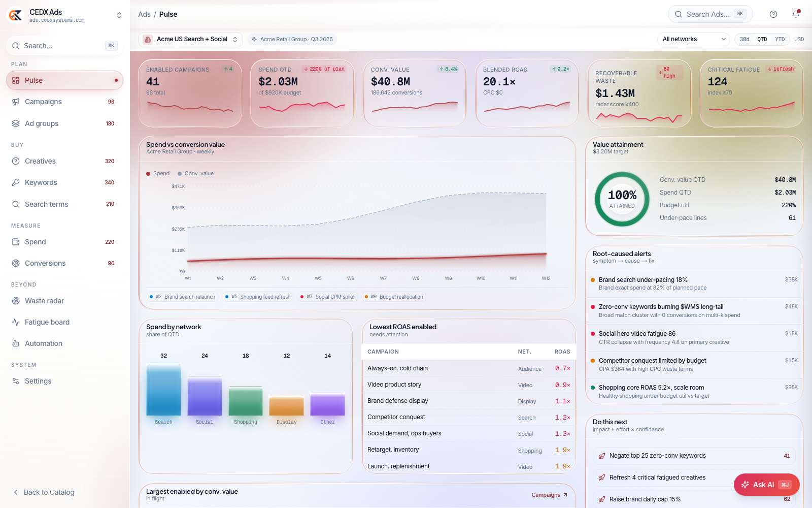This screenshot has height=508, width=812.
Task: Open the Keywords menu item
Action: tap(64, 182)
